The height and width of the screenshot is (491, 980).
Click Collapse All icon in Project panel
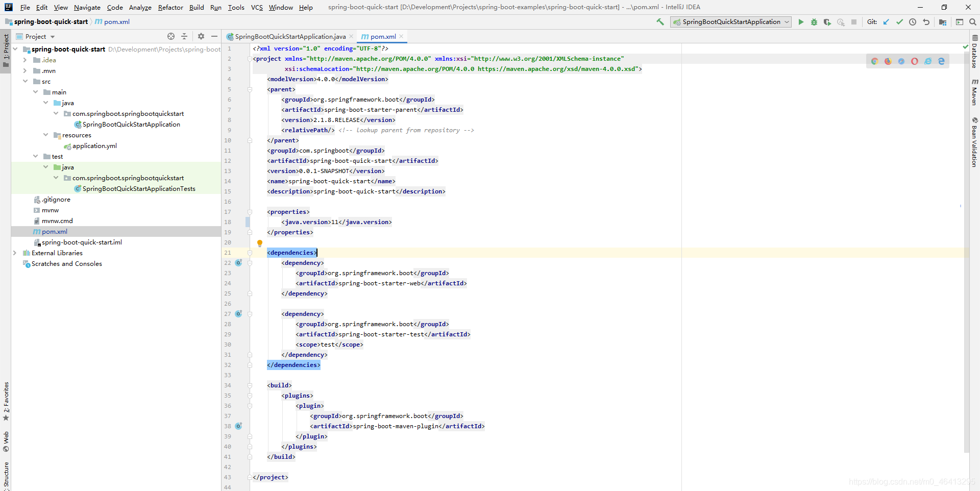pyautogui.click(x=184, y=36)
